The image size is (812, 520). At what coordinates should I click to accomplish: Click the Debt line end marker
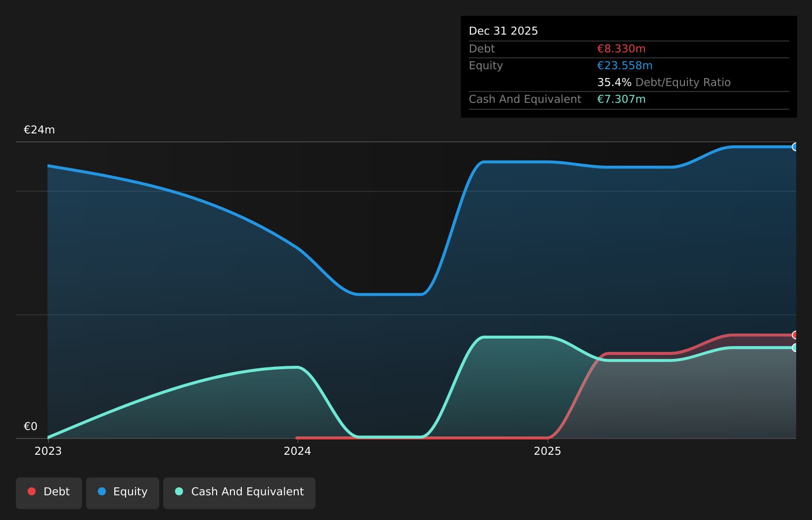point(795,335)
